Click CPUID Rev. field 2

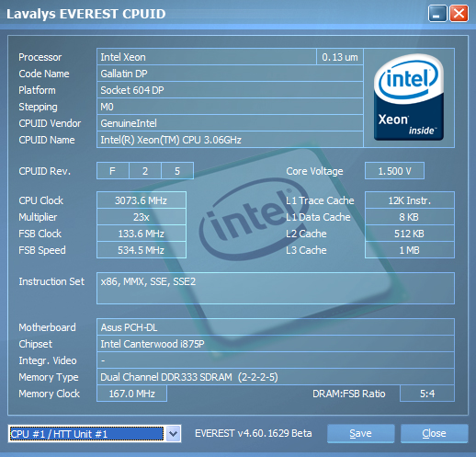coord(145,171)
